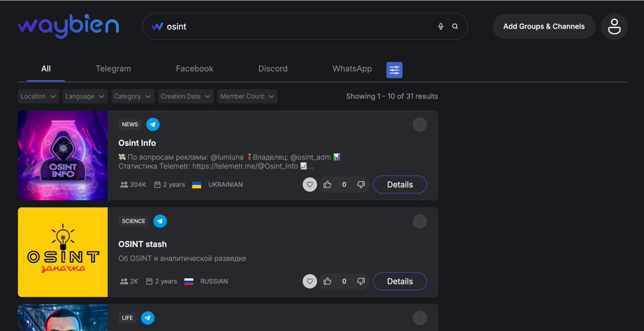Expand the Category filter dropdown
The width and height of the screenshot is (644, 331).
click(x=133, y=97)
